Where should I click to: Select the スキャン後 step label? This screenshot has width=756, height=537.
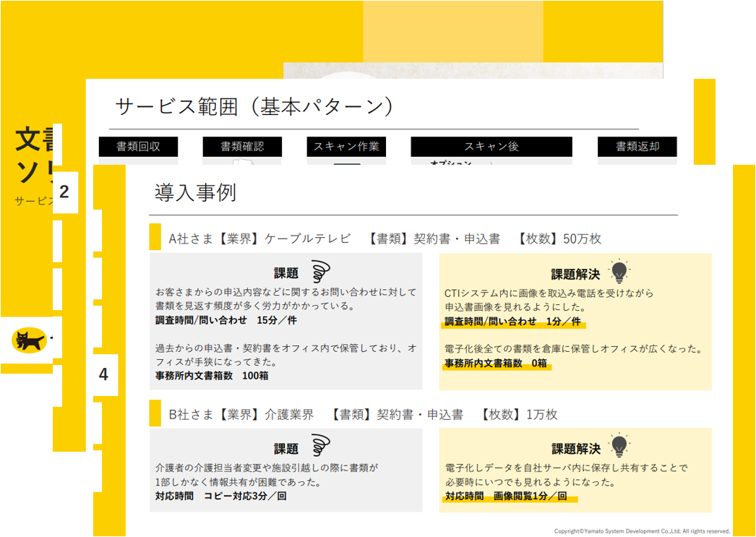tap(491, 147)
